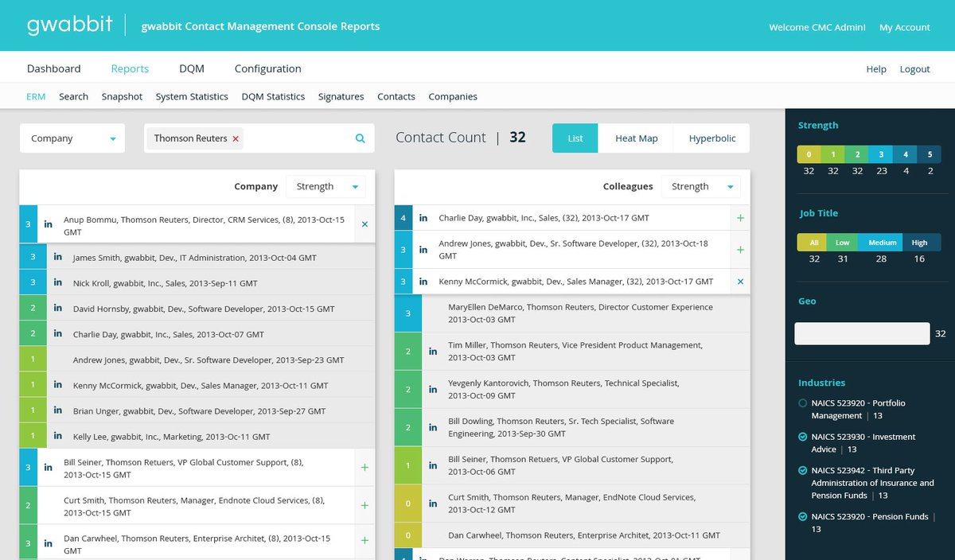Open LinkedIn icon for Tim Miller
Screen dimensions: 955x560
click(x=433, y=352)
